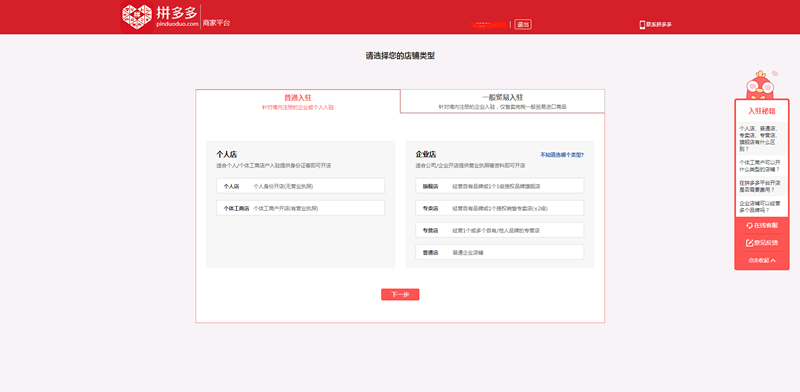The height and width of the screenshot is (392, 800).
Task: Open the 联系拼多多 contact link
Action: click(x=659, y=24)
